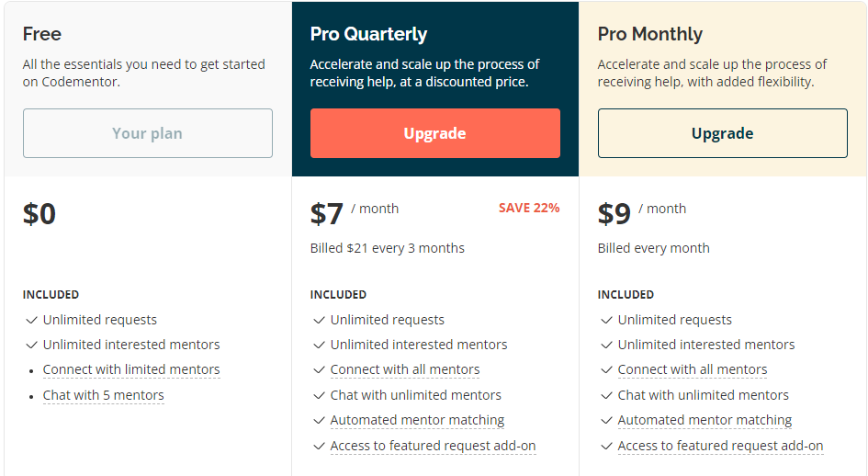Viewport: 868px width, 476px height.
Task: Click the Pro Quarterly Upgrade button
Action: pos(435,133)
